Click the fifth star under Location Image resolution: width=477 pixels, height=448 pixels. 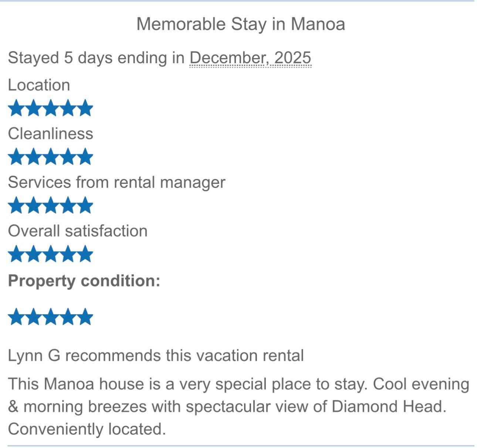(x=85, y=108)
